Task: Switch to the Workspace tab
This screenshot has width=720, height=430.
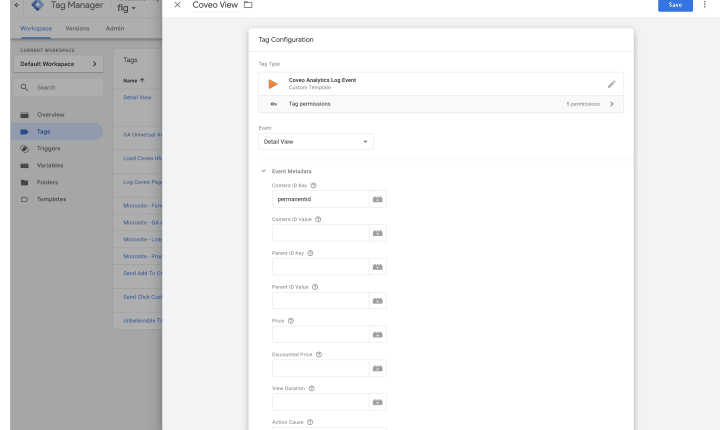Action: [x=36, y=28]
